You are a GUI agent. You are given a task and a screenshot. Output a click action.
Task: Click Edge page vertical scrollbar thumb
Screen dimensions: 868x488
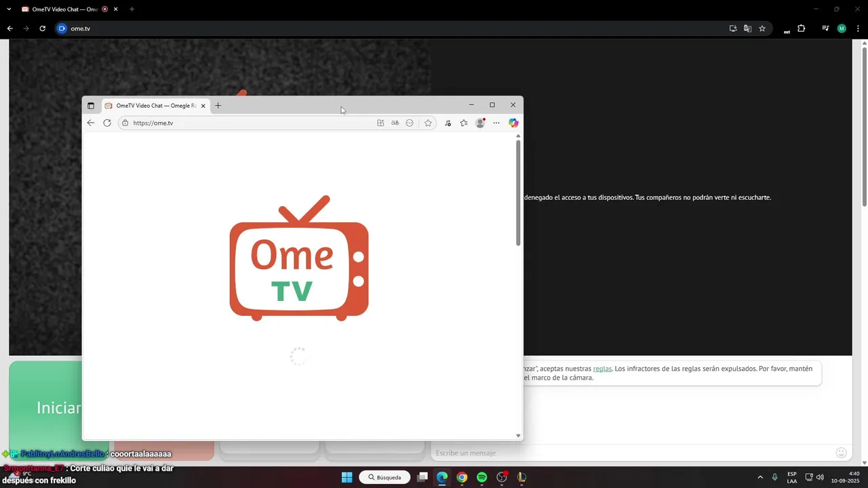519,193
